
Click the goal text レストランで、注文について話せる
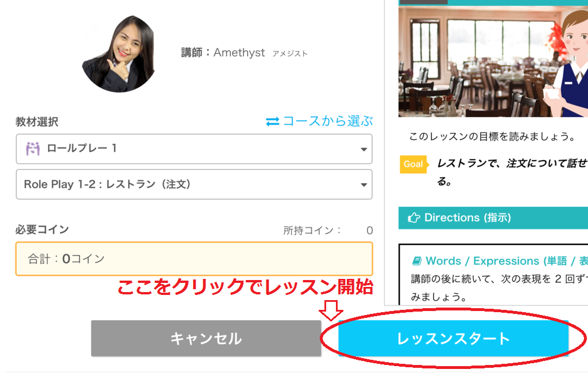click(512, 172)
